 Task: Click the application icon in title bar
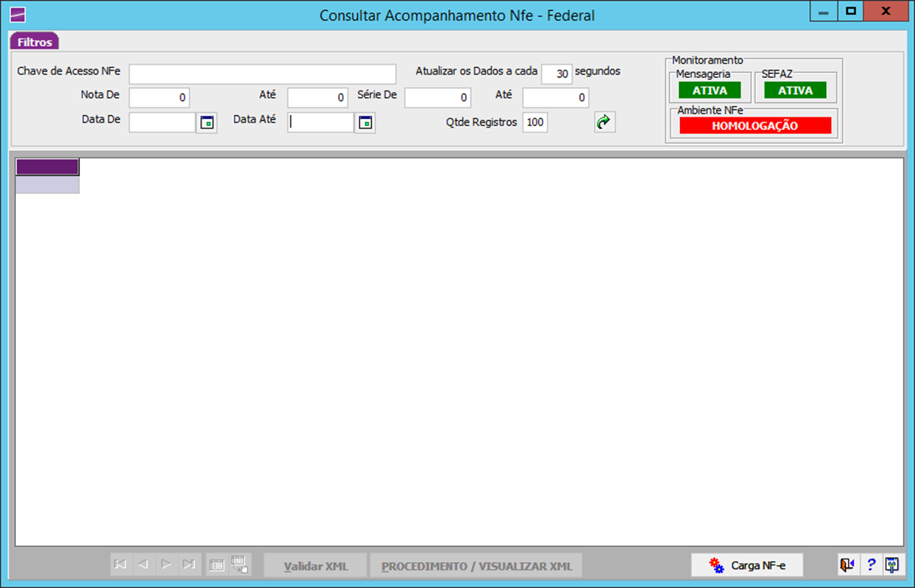click(x=18, y=14)
